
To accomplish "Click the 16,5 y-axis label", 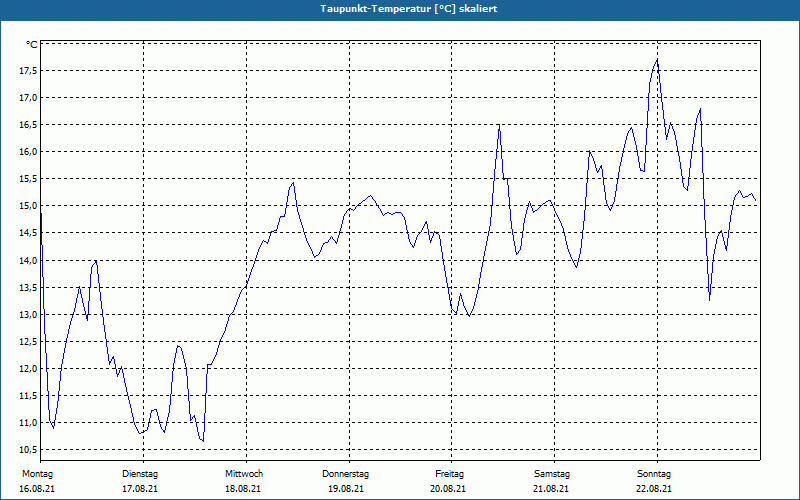I will (28, 124).
